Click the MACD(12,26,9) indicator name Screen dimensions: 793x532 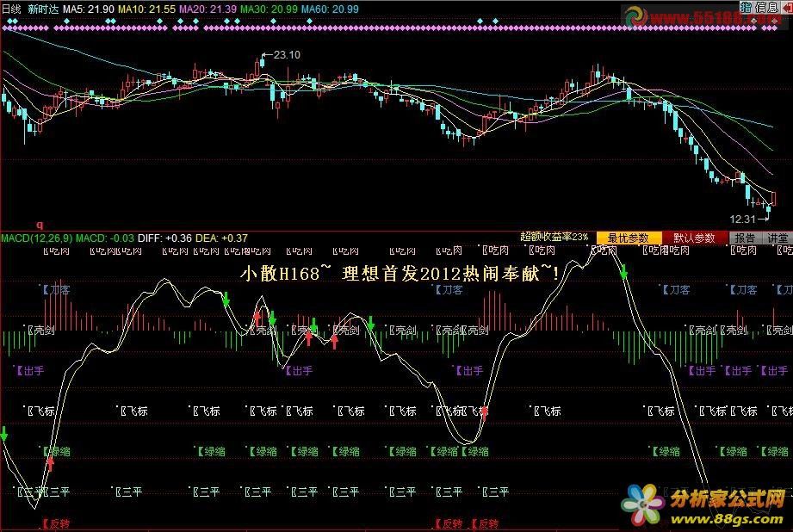point(37,238)
